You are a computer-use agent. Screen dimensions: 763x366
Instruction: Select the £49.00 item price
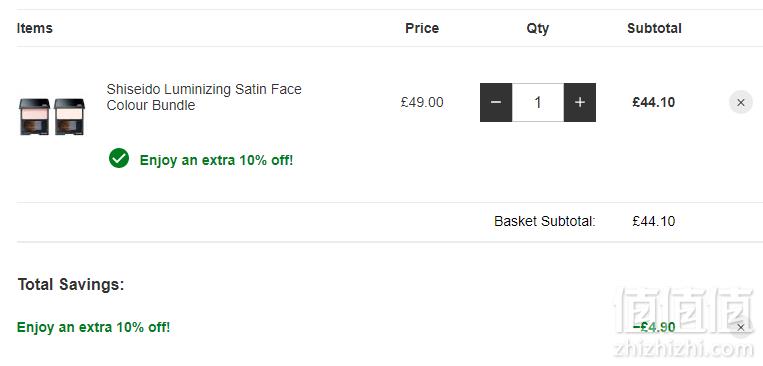click(x=422, y=102)
